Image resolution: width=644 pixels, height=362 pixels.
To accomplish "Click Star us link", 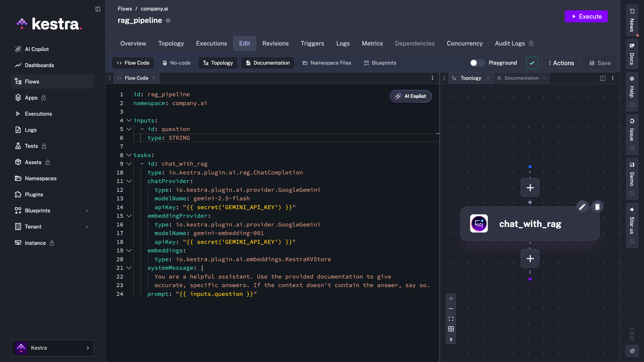I will pos(632,225).
